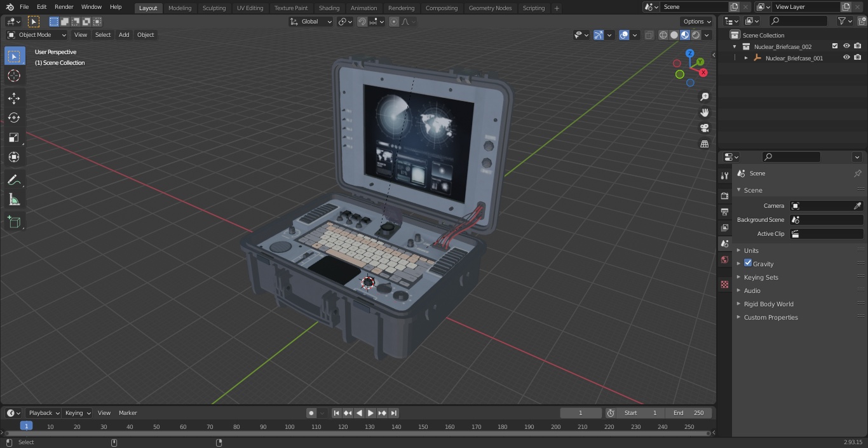Select wireframe viewport shading
Screen dimensions: 868x448
pyautogui.click(x=663, y=35)
